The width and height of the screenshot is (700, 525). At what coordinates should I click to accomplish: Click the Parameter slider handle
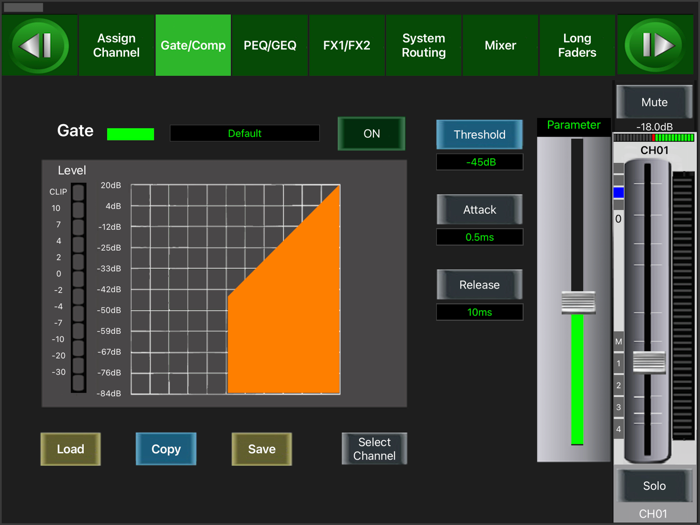578,302
